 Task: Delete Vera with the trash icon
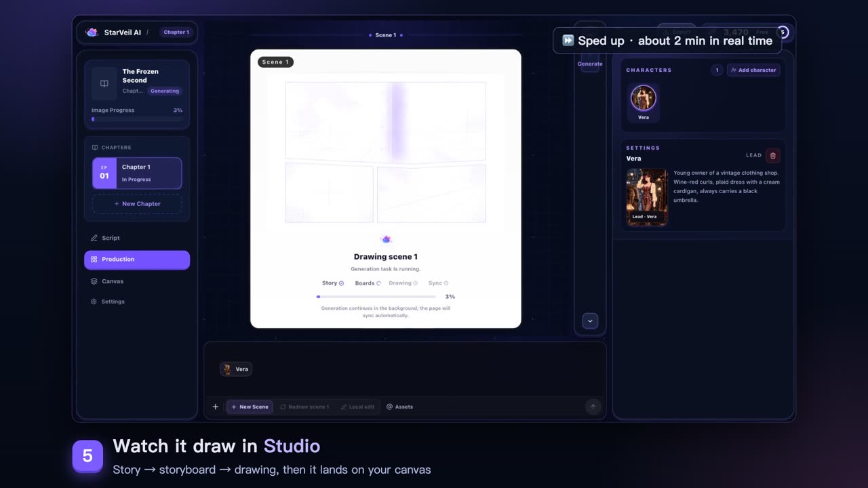tap(773, 156)
